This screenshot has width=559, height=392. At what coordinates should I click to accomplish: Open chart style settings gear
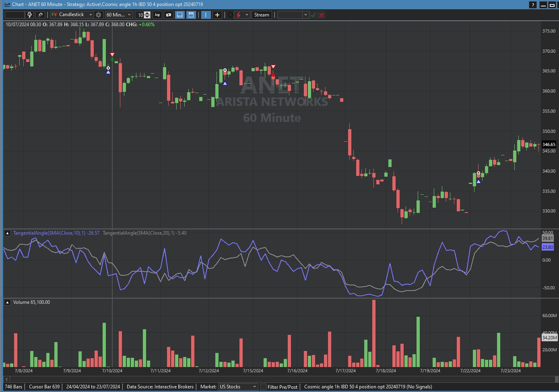pos(98,15)
